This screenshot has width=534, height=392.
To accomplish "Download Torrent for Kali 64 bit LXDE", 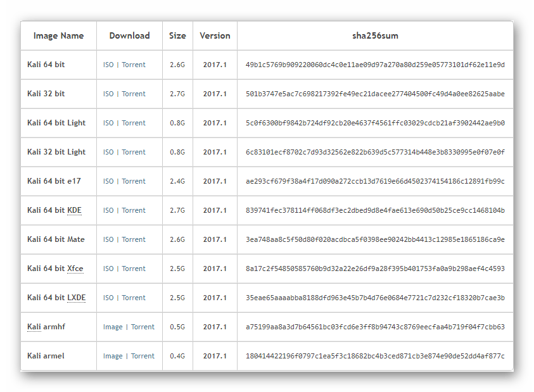I will 134,298.
